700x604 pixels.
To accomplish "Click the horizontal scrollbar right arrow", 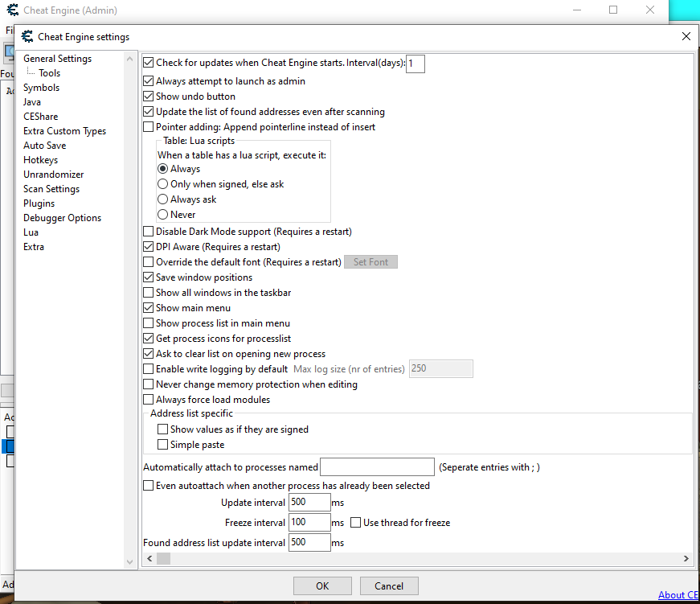I will [x=686, y=558].
